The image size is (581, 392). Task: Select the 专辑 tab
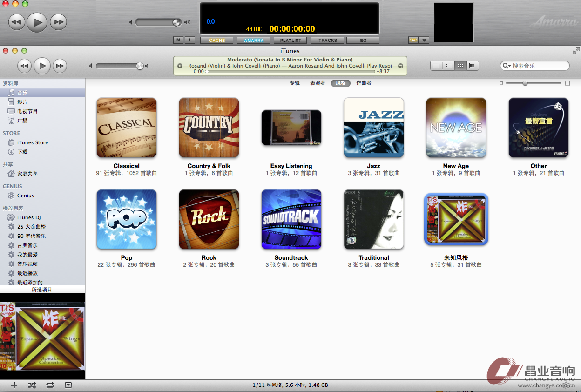295,83
